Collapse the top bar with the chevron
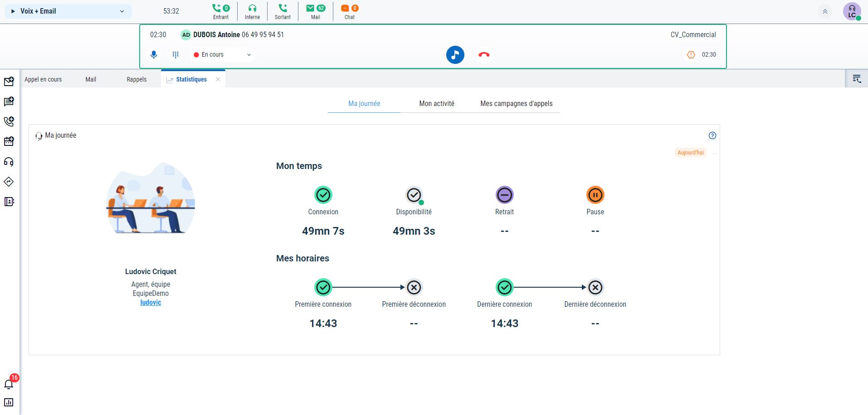 (x=825, y=12)
